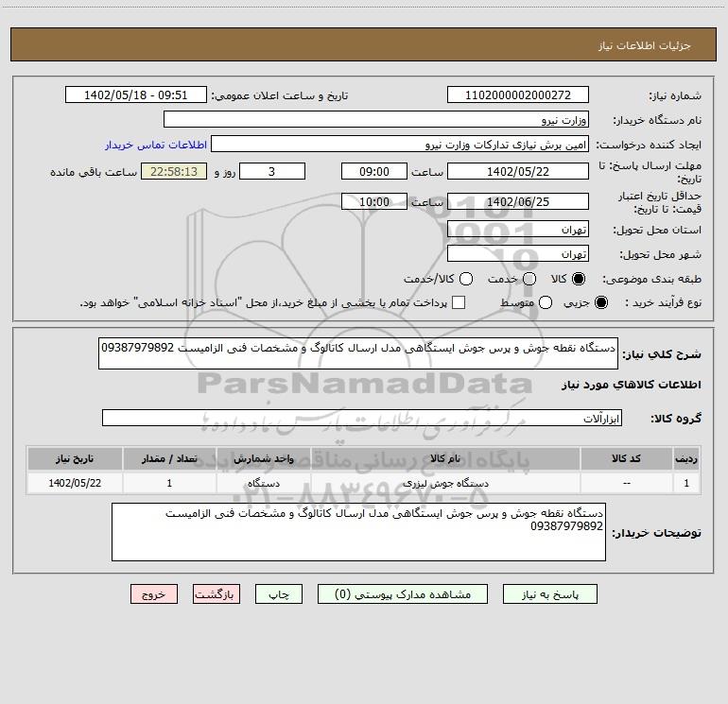
Task: Click buyer organization field وزارت نیرو
Action: click(376, 119)
